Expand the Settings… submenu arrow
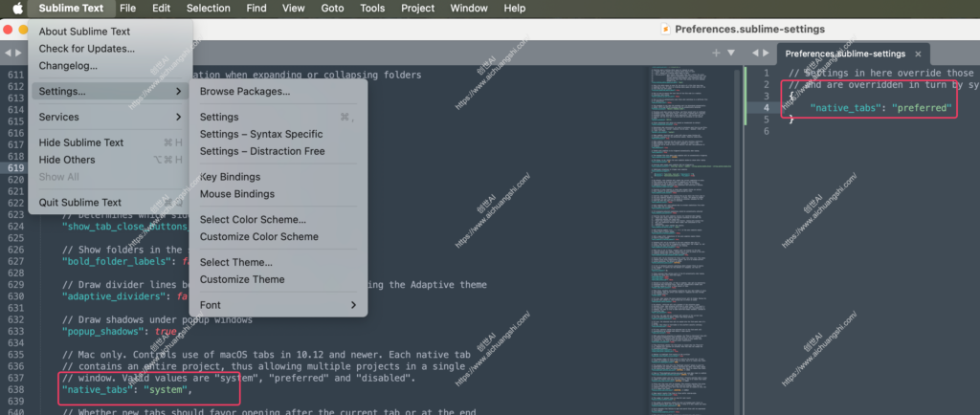Screen dimensions: 980x415 coord(178,91)
